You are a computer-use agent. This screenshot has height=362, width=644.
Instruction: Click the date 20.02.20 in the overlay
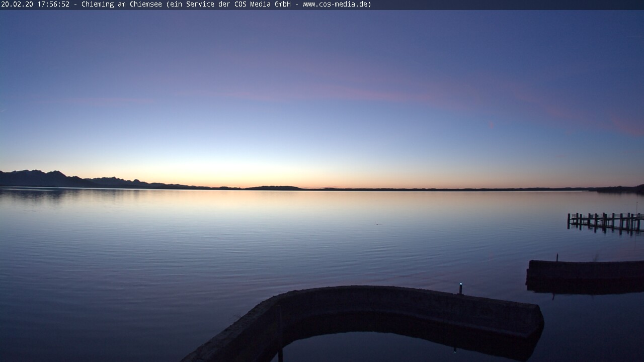(x=17, y=5)
